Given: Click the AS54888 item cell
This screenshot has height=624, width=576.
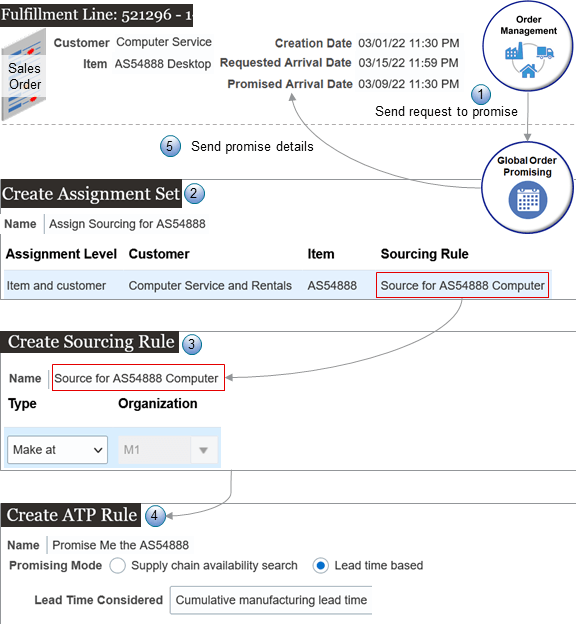Looking at the screenshot, I should tap(332, 285).
